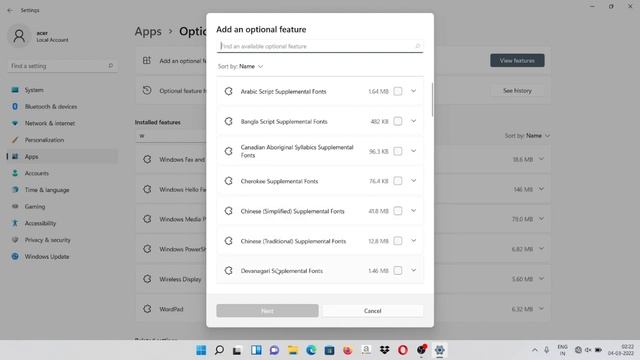Expand Chinese (Traditional) Supplemental Fonts details
Viewport: 640px width, 360px height.
[413, 240]
